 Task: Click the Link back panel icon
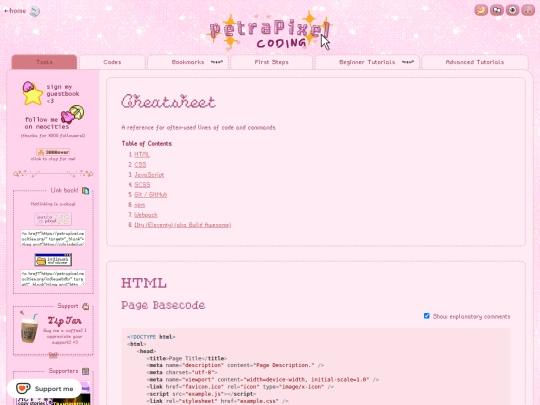(85, 190)
